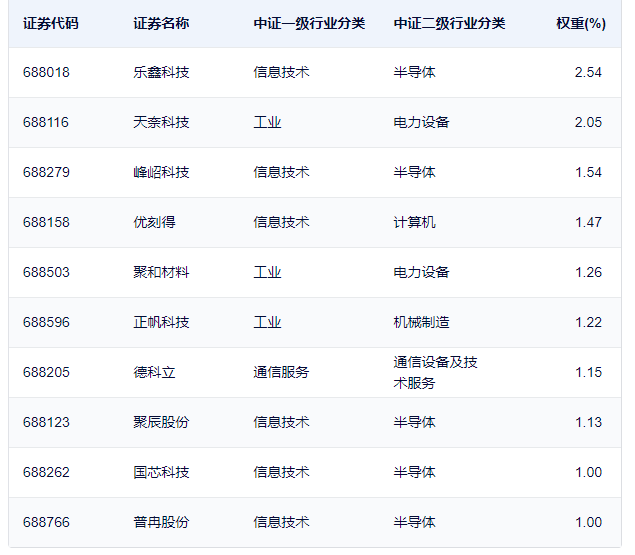Select security code 688766
Screen dimensions: 635x555
point(46,522)
